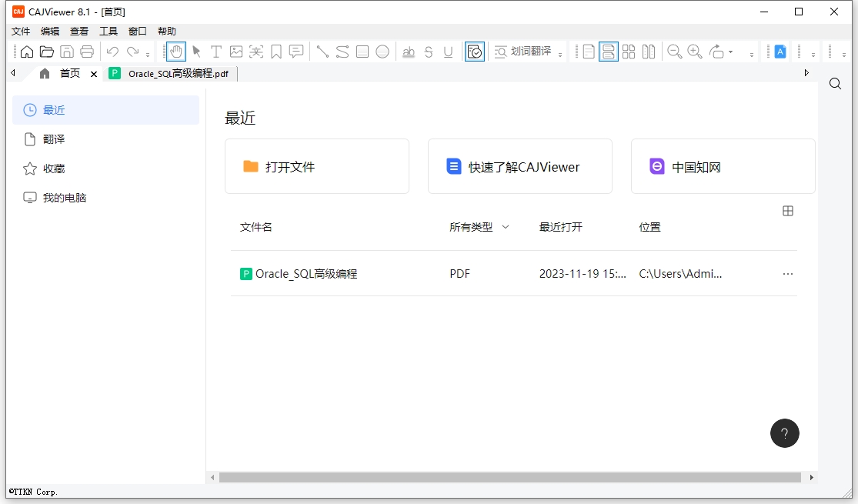Open the search panel magnifier icon

coord(835,84)
